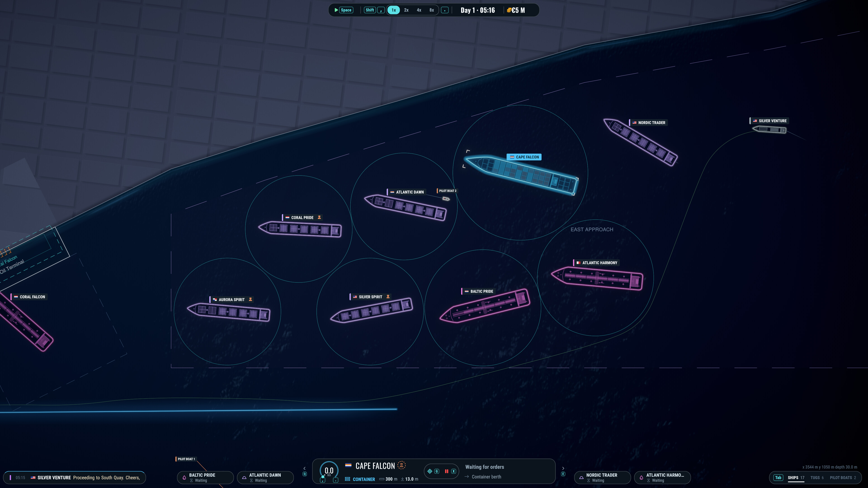Open the Nordic Trader waiting card
Image resolution: width=868 pixels, height=488 pixels.
coord(602,477)
